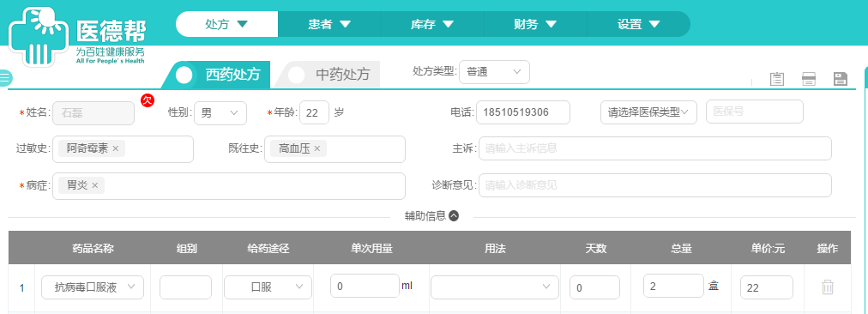Click the 给药途径 column header

[268, 248]
